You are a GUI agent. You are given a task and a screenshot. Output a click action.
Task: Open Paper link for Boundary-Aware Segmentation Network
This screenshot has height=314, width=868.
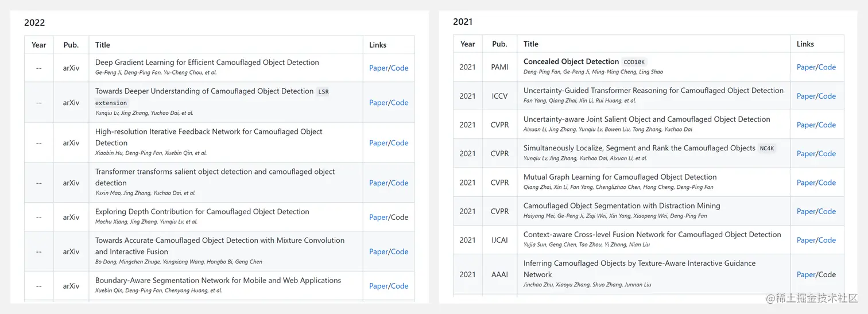[x=378, y=286]
